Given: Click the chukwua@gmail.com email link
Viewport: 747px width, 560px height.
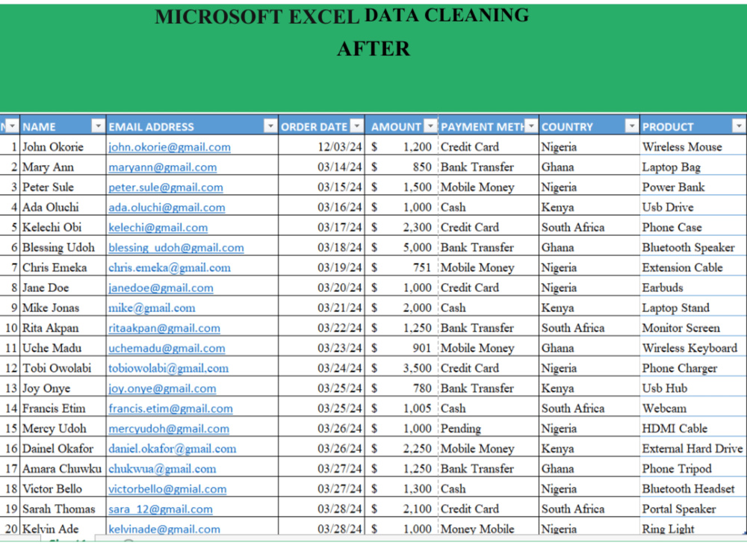Looking at the screenshot, I should 162,469.
